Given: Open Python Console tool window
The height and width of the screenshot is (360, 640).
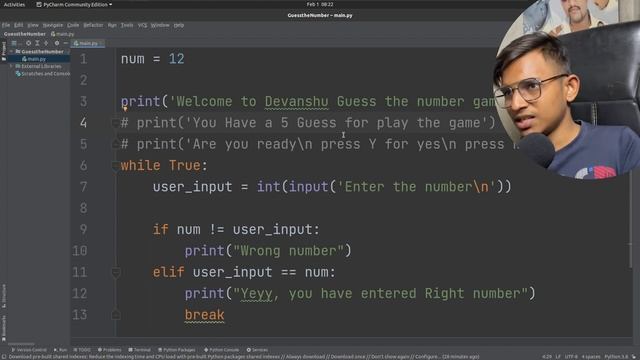Looking at the screenshot, I should pyautogui.click(x=222, y=350).
